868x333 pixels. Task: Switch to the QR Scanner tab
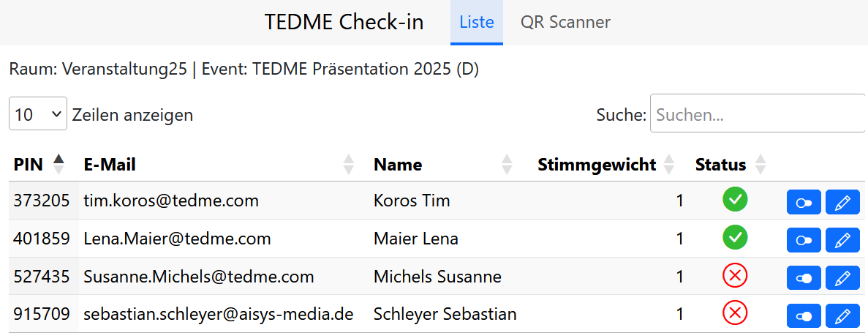[565, 22]
